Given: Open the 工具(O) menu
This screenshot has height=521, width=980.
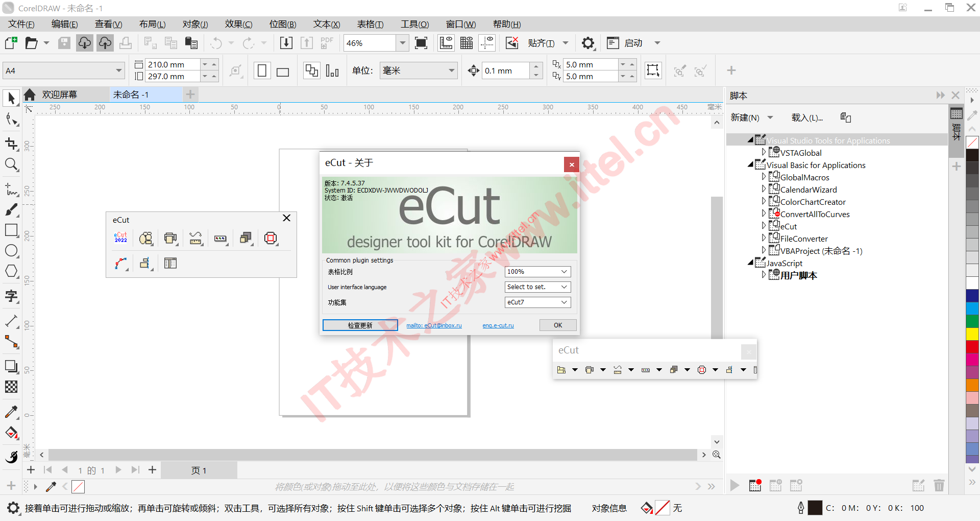Looking at the screenshot, I should point(414,24).
